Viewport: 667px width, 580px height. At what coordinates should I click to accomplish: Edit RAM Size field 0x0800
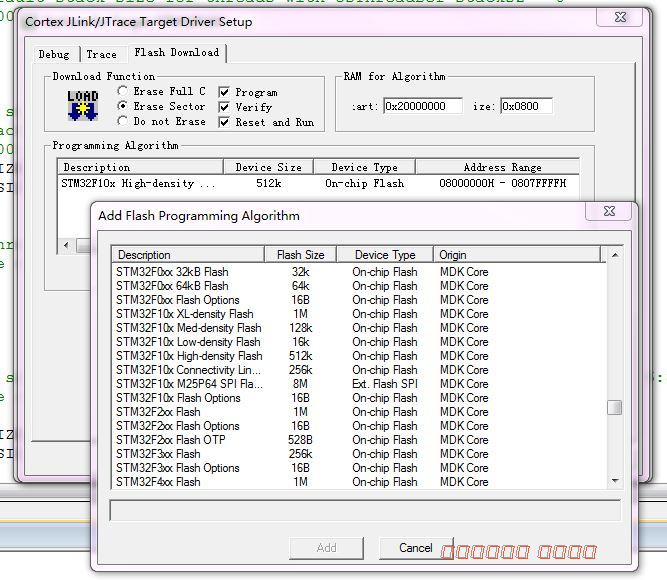[x=527, y=106]
